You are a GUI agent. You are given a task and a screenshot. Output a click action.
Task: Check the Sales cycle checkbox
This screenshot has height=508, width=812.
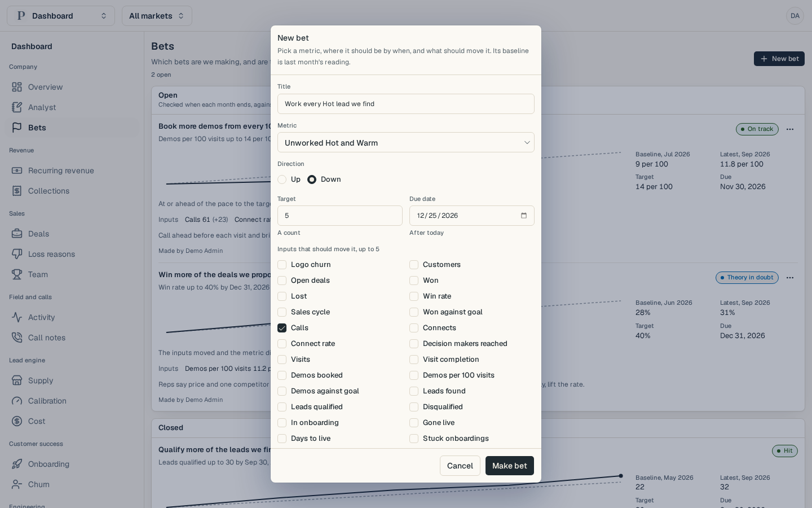(x=282, y=312)
